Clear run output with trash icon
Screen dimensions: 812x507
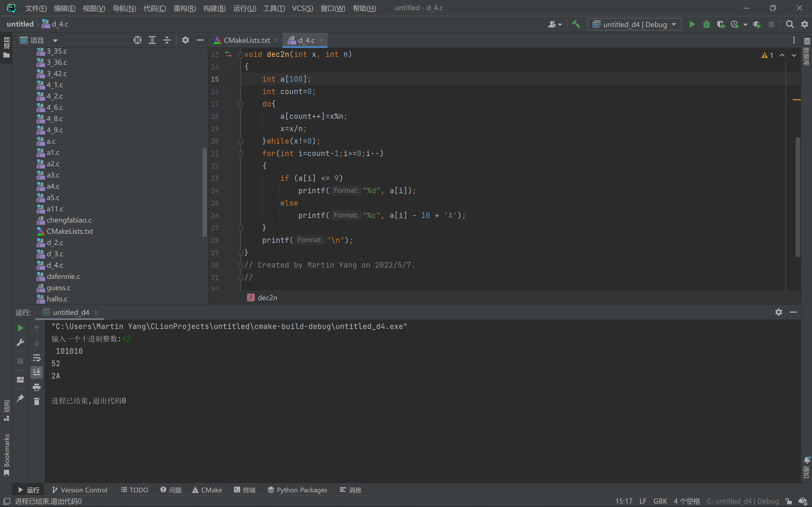click(x=37, y=401)
